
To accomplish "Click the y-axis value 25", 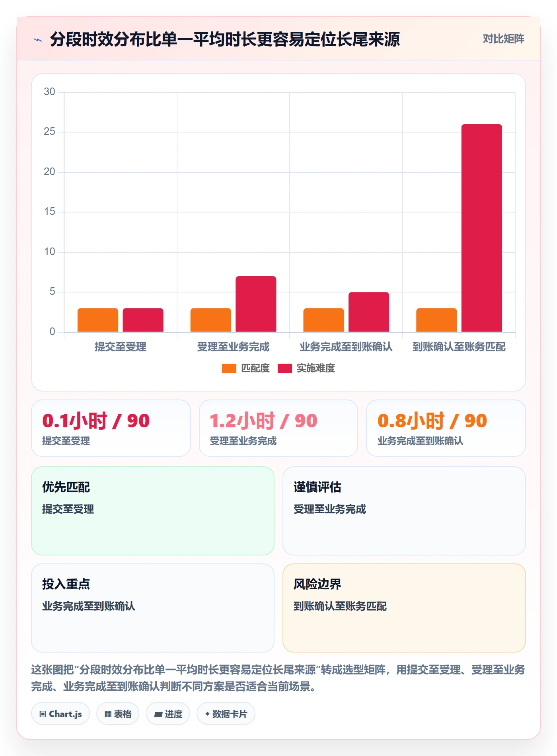I will (x=49, y=132).
